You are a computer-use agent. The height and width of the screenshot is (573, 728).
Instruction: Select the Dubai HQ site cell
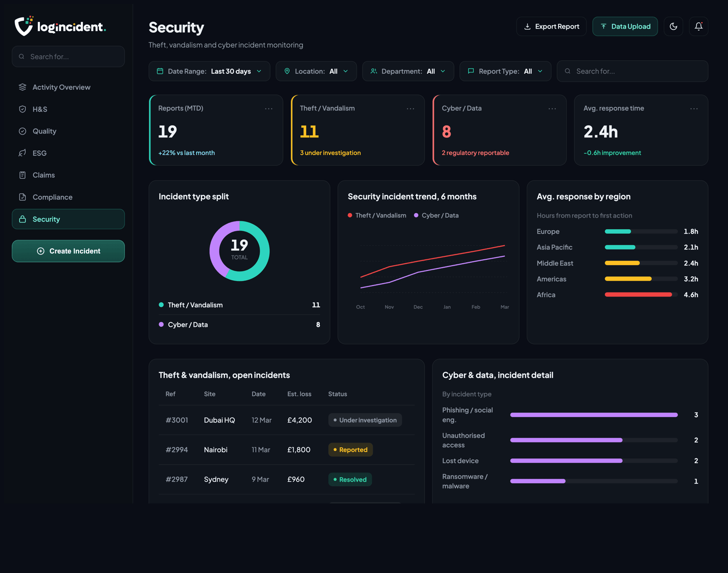coord(219,420)
